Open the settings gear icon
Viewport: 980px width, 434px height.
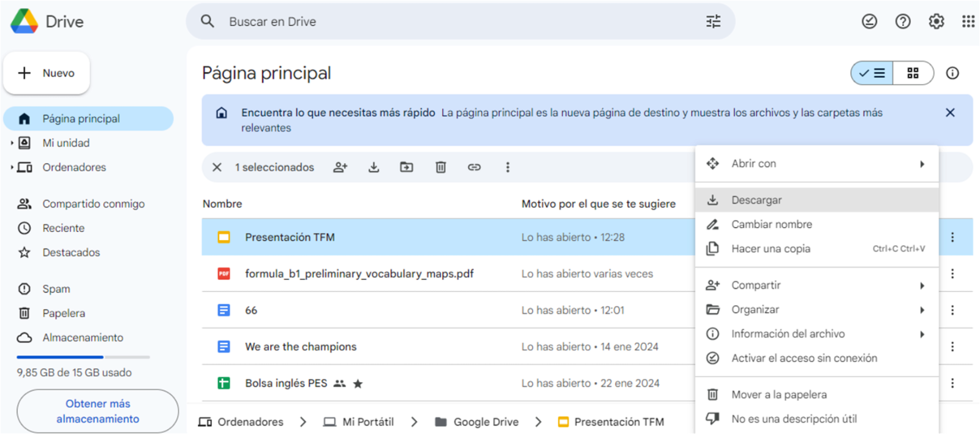[936, 21]
